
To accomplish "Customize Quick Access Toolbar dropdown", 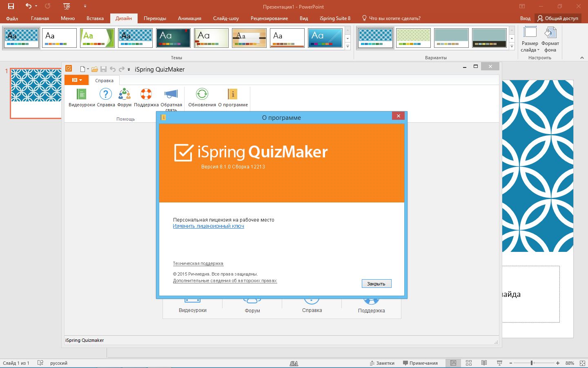I will coord(85,6).
